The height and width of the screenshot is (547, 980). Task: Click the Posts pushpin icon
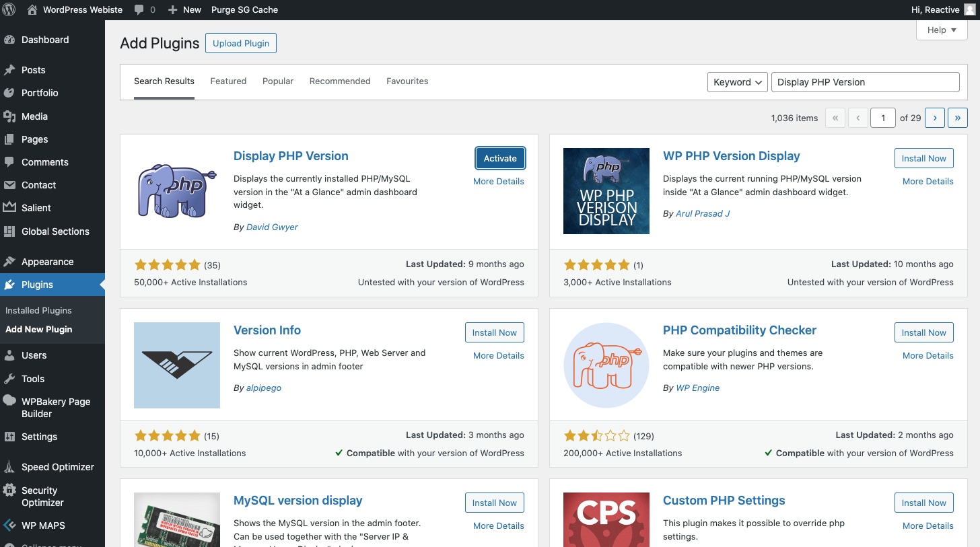tap(9, 70)
